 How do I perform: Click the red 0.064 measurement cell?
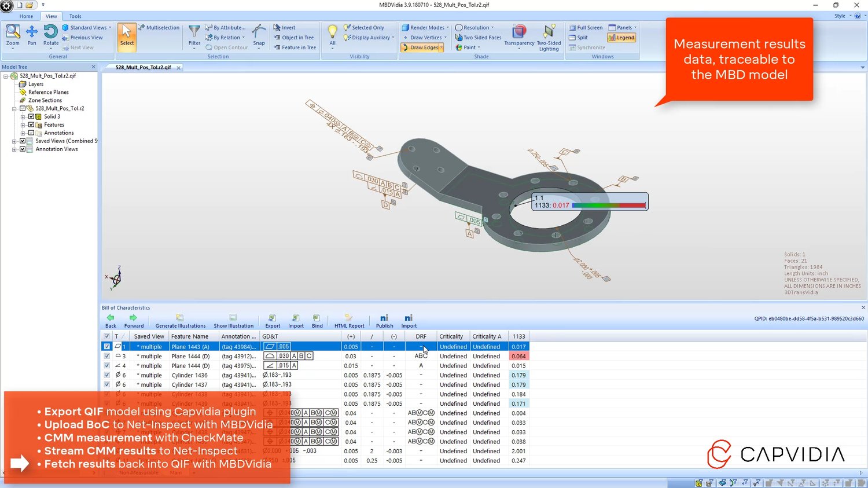click(x=518, y=356)
